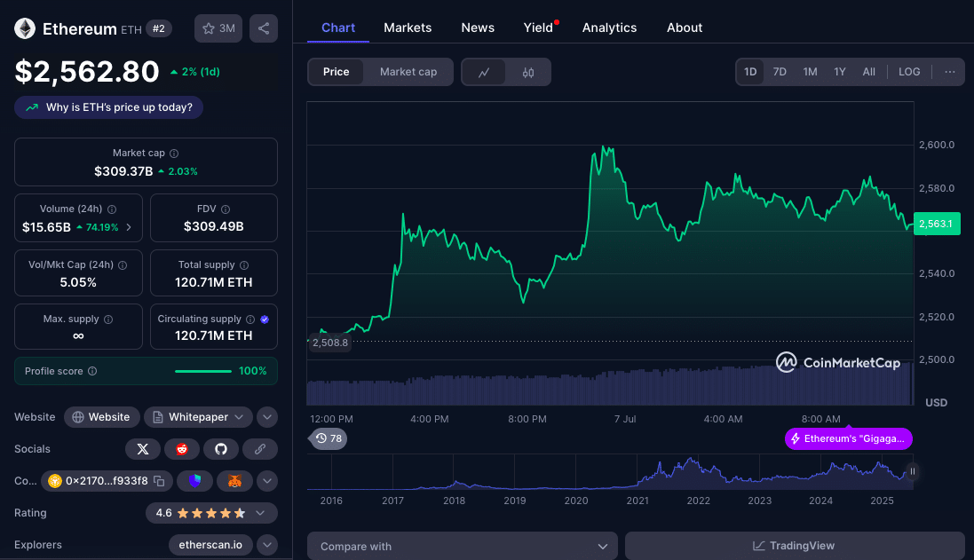Image resolution: width=974 pixels, height=560 pixels.
Task: Click Circulating supply info icon
Action: click(250, 319)
